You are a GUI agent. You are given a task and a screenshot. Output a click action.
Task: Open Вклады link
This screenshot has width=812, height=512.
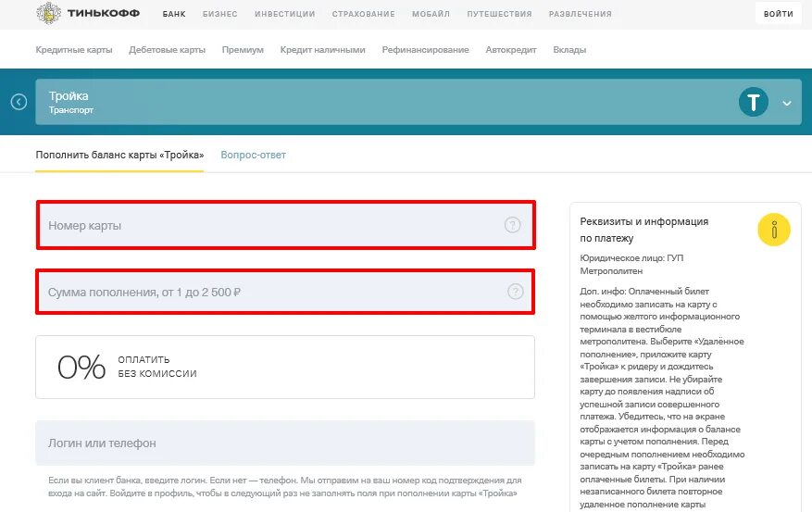click(569, 50)
